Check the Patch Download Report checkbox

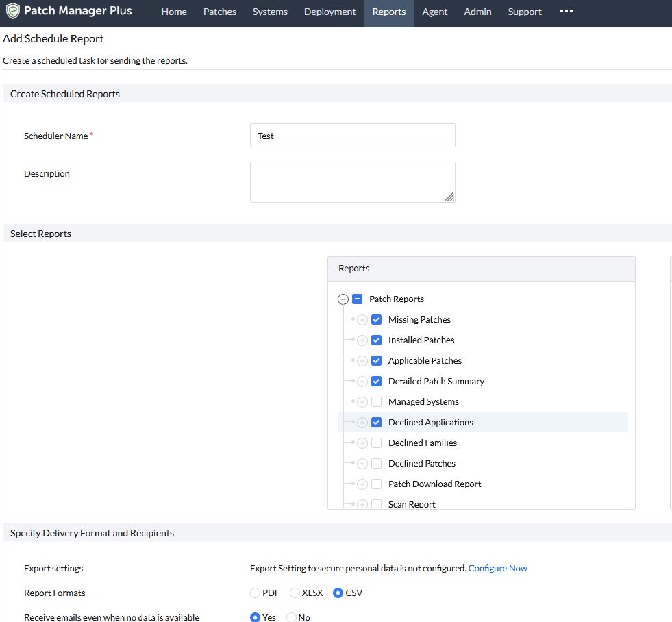(x=376, y=484)
